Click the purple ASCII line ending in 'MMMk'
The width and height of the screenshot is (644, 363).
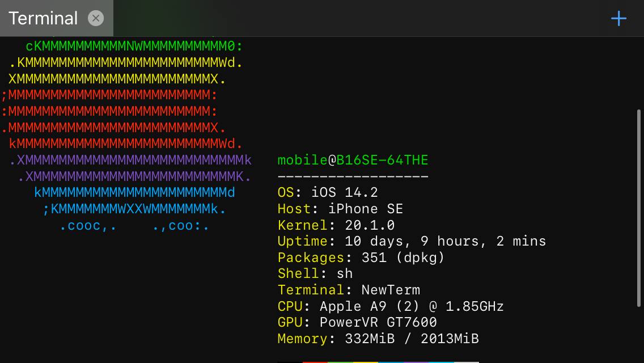(130, 160)
